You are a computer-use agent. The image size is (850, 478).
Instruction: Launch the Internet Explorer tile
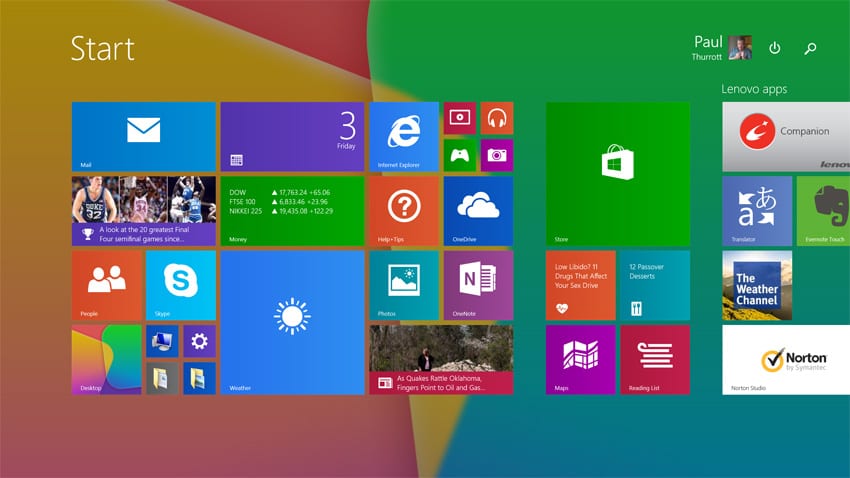point(404,137)
